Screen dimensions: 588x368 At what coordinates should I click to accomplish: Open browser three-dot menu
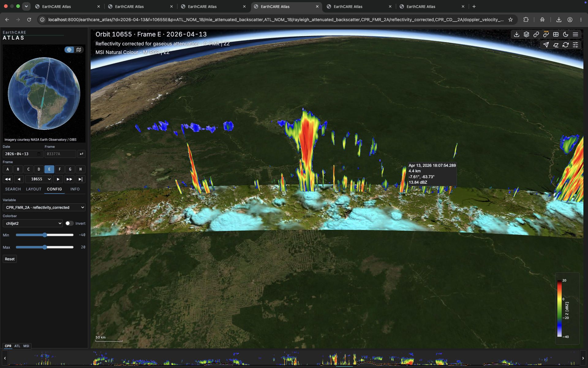581,20
